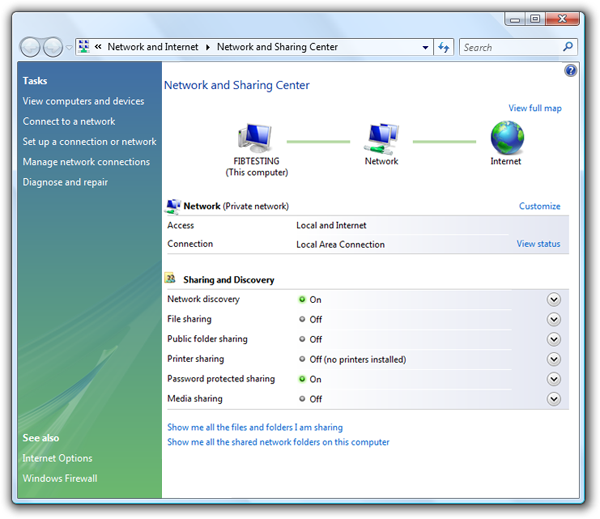Image resolution: width=600 pixels, height=519 pixels.
Task: Click the breadcrumb arrow after Network and Internet
Action: click(x=208, y=47)
